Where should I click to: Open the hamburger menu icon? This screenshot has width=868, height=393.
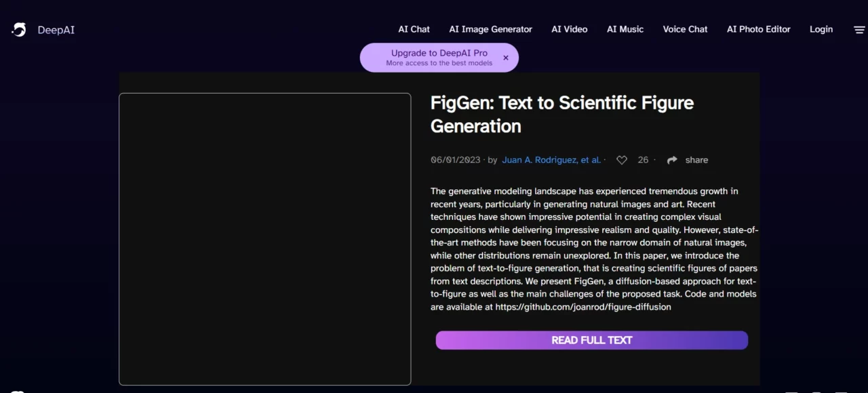pyautogui.click(x=859, y=29)
